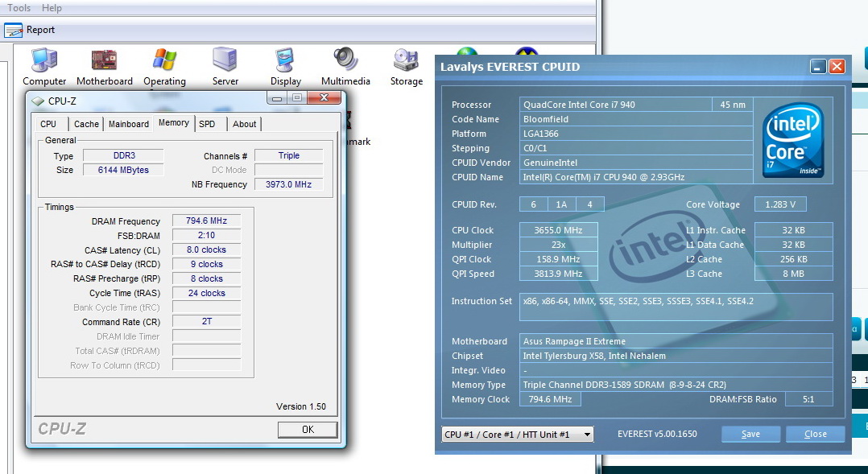Click the Memory Clock value in EVEREST
The width and height of the screenshot is (868, 474).
(550, 399)
